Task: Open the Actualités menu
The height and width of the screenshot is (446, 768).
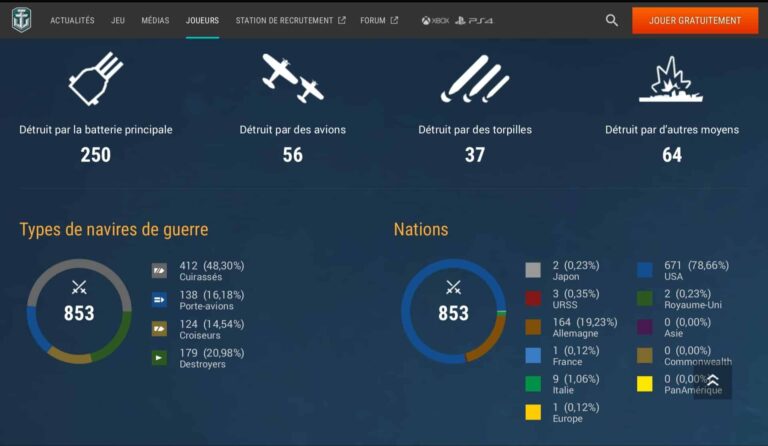Action: pos(72,20)
